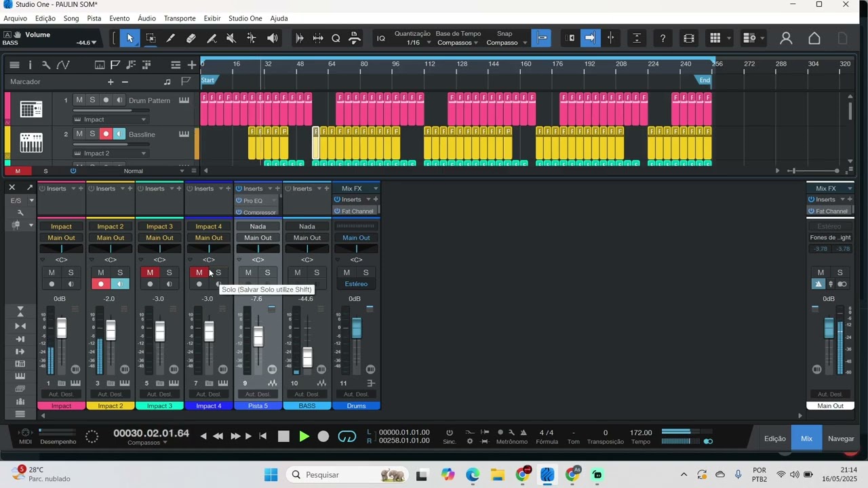Viewport: 868px width, 488px height.
Task: Detach the mixer console arrow icon
Action: point(30,187)
